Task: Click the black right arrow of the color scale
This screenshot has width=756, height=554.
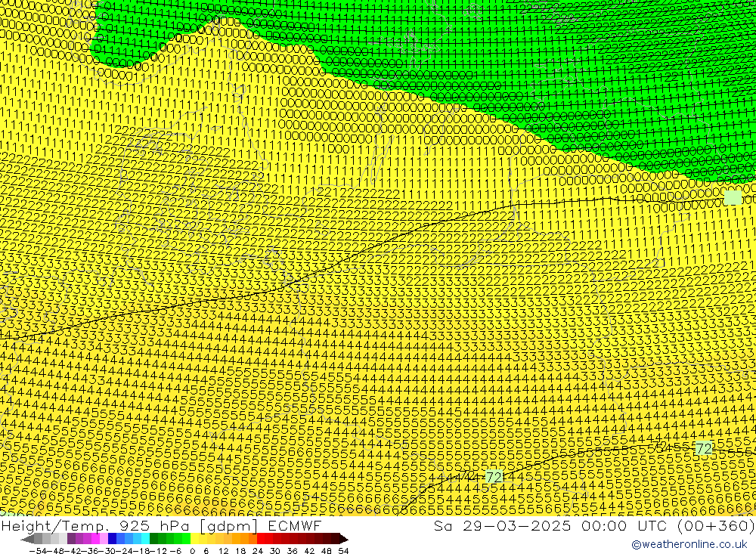Action: (344, 540)
